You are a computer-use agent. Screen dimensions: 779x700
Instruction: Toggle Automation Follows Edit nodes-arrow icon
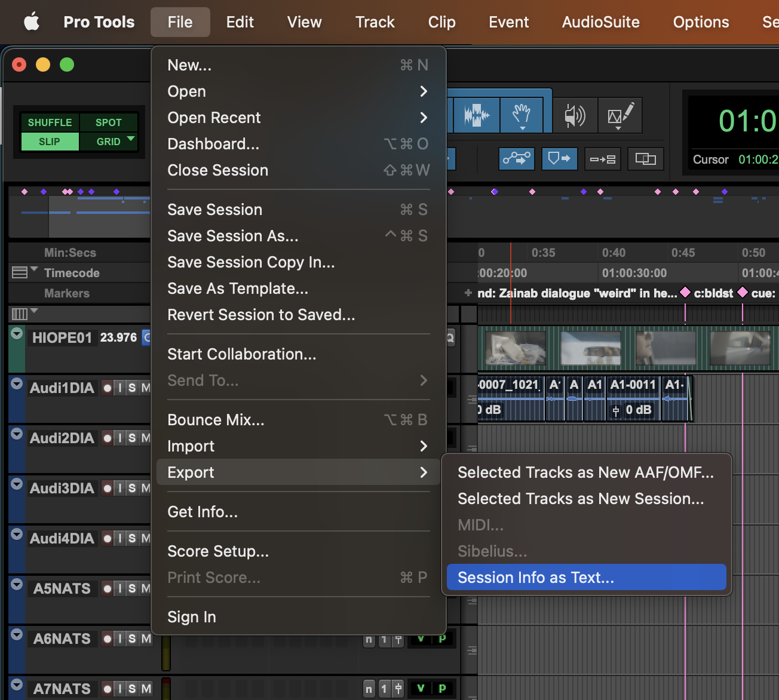516,159
